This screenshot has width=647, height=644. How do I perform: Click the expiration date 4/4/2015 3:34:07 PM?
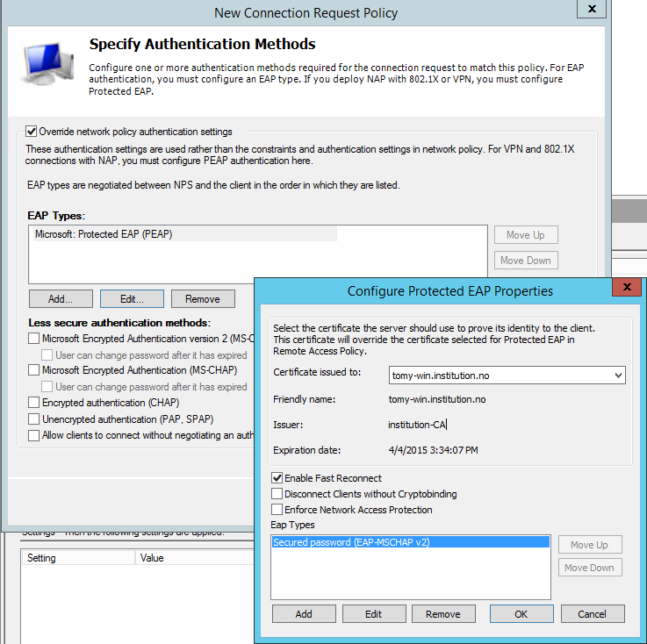tap(433, 450)
